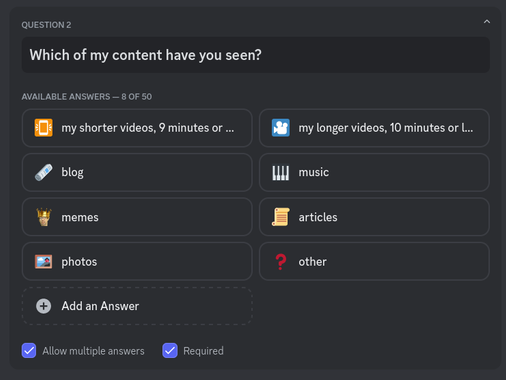Click the orange phone emoji for shorter videos

click(x=44, y=128)
